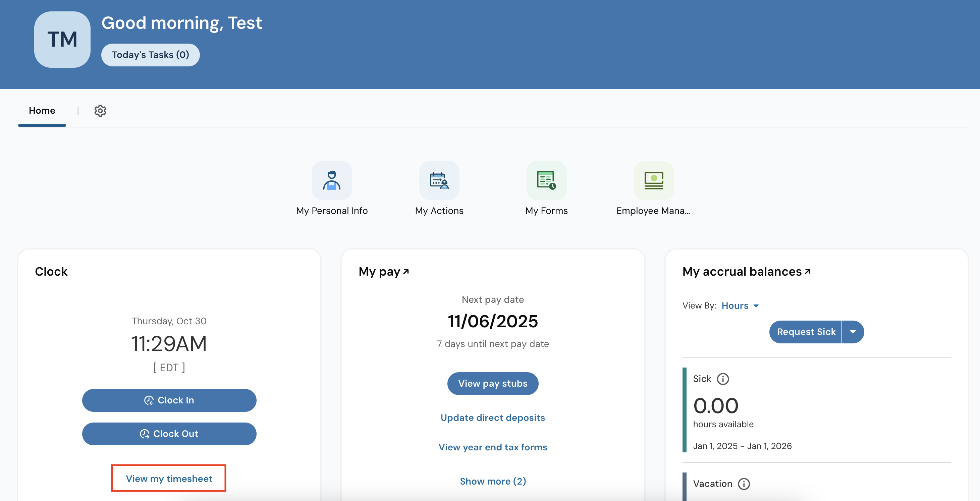Open My accrual balances arrow link
This screenshot has width=980, height=501.
click(x=807, y=272)
